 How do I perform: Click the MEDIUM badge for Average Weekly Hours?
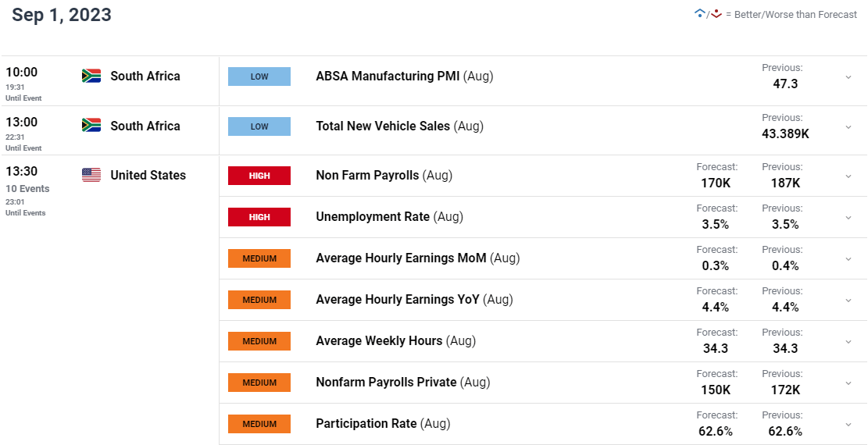coord(259,341)
